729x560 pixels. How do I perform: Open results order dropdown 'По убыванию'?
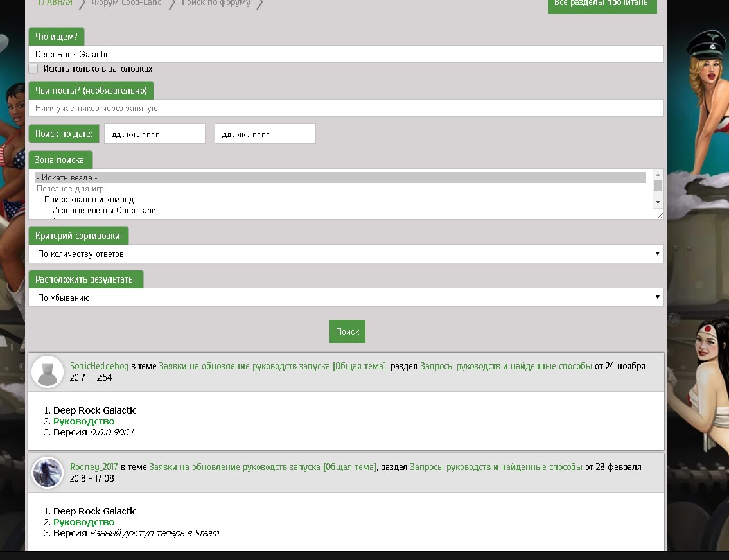pyautogui.click(x=346, y=297)
